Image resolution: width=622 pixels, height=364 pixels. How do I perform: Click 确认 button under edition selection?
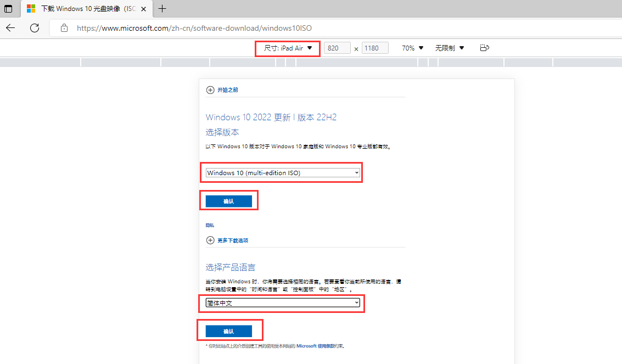click(x=228, y=201)
